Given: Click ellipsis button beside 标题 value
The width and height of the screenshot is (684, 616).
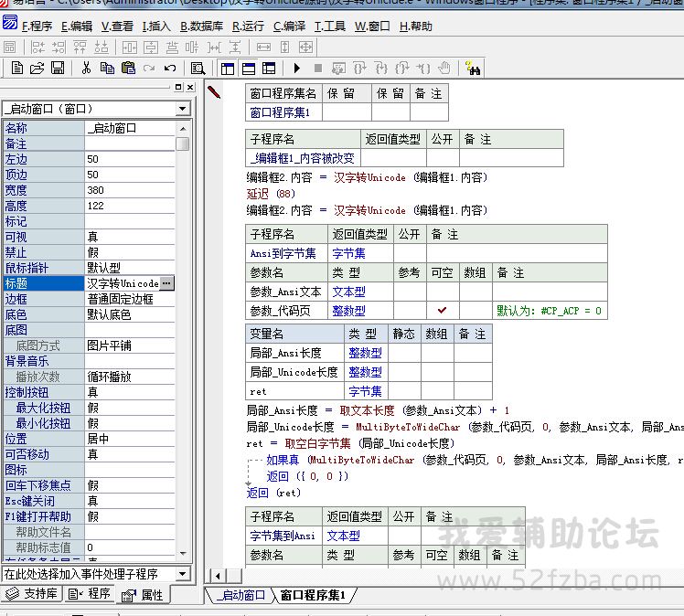Looking at the screenshot, I should click(166, 283).
